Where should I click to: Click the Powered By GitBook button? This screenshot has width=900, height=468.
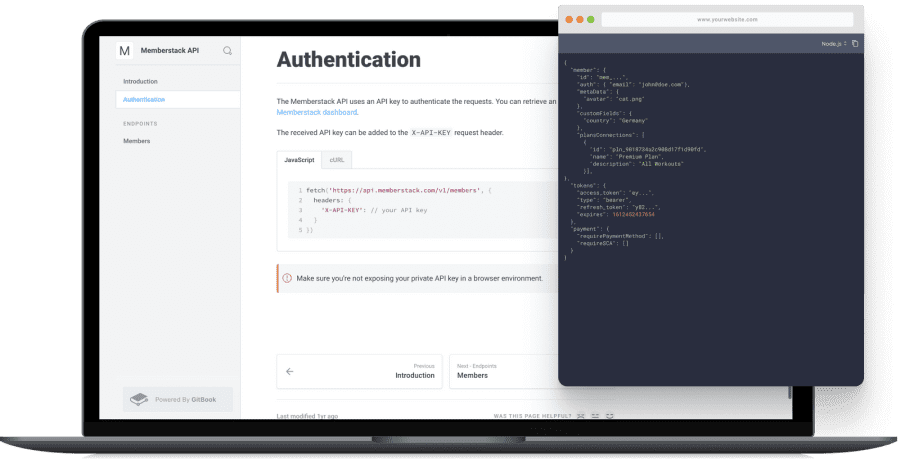(178, 399)
